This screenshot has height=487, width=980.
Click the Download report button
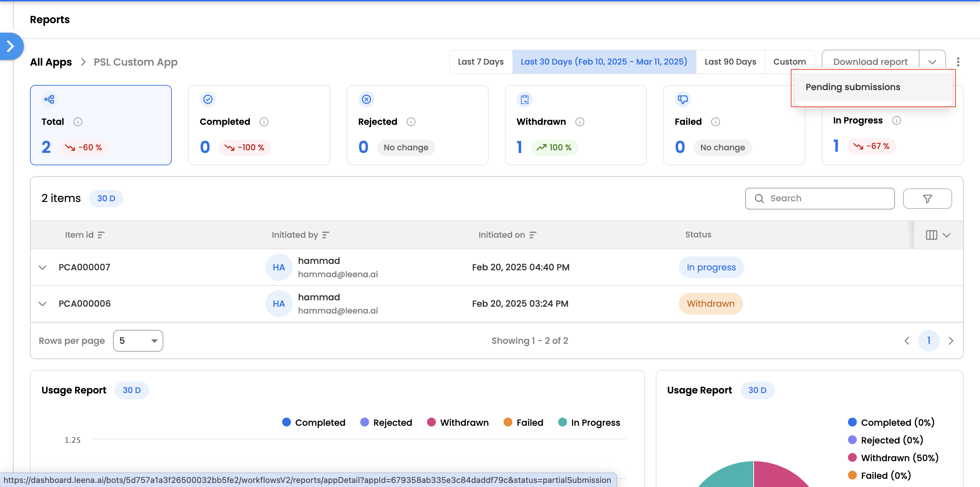870,62
